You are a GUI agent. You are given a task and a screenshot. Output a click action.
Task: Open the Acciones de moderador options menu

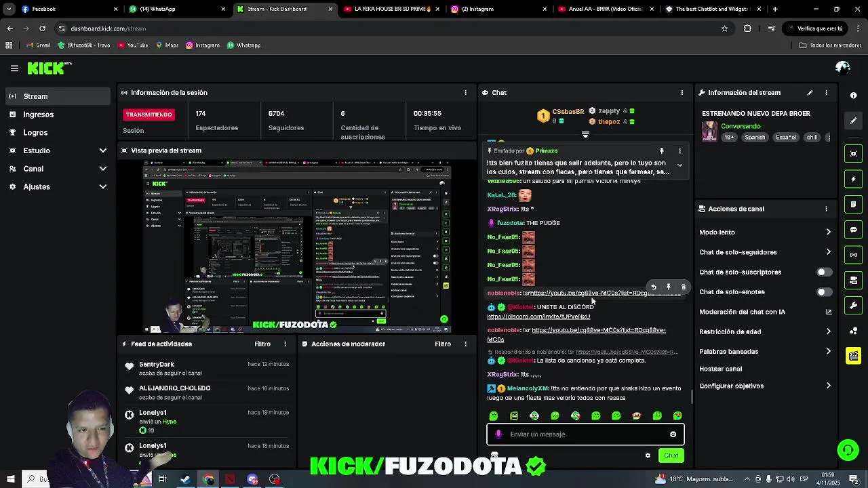(x=465, y=344)
